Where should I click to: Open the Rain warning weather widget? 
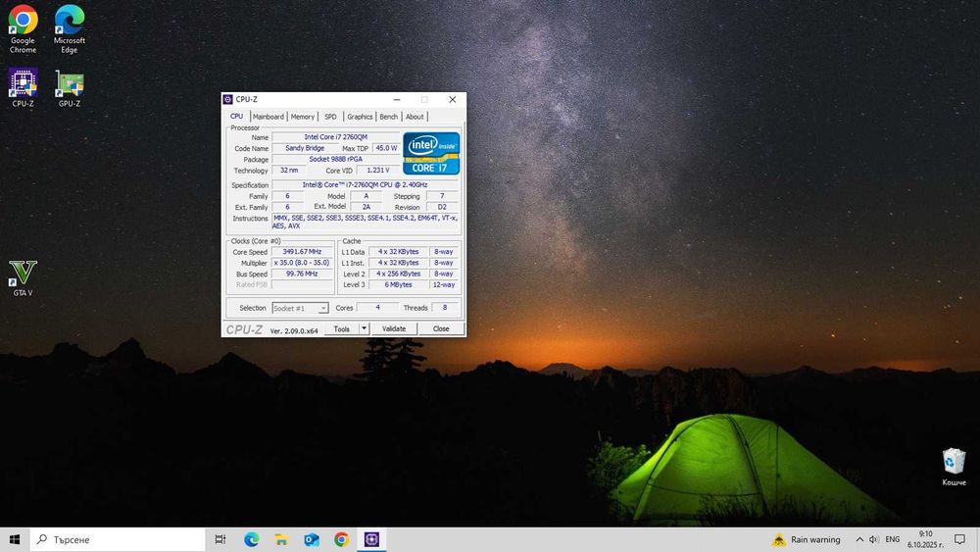click(x=807, y=539)
